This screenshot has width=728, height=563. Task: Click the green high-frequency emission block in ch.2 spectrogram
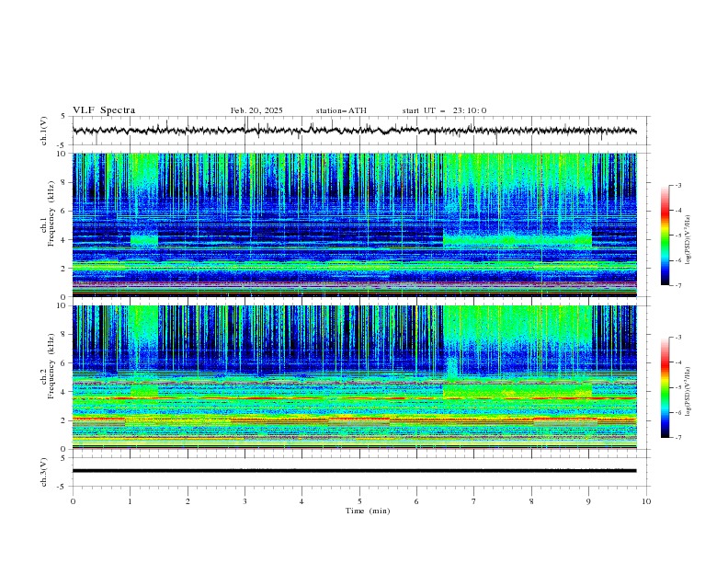click(518, 327)
